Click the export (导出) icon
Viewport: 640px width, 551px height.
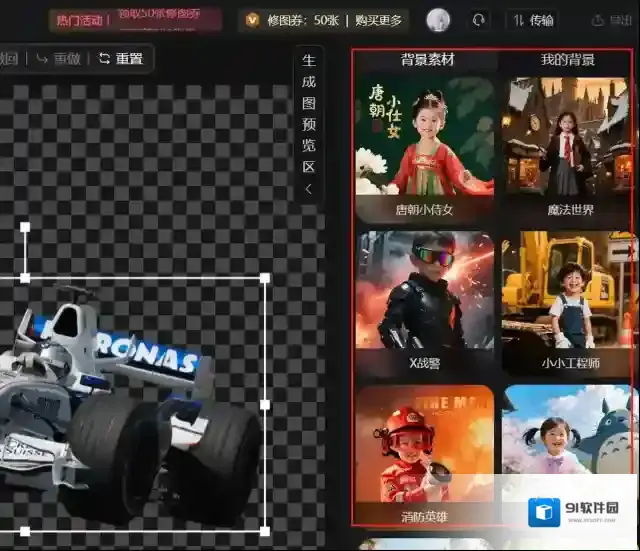(599, 20)
